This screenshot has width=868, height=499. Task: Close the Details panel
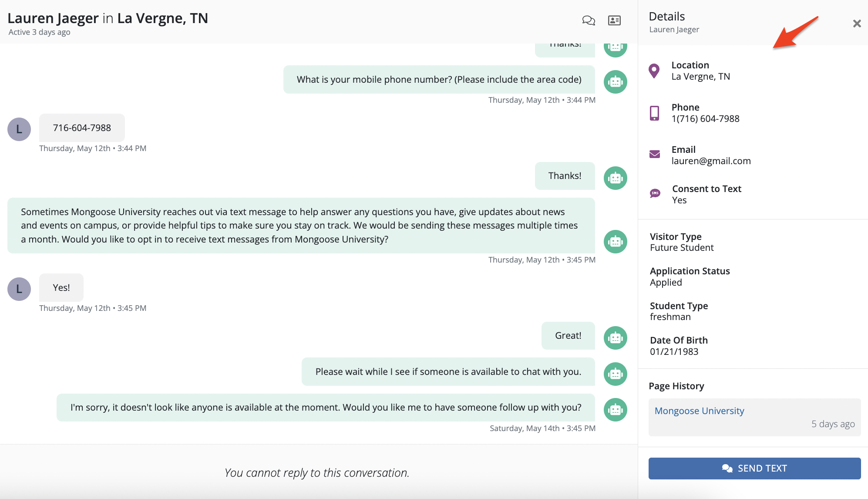pos(857,24)
